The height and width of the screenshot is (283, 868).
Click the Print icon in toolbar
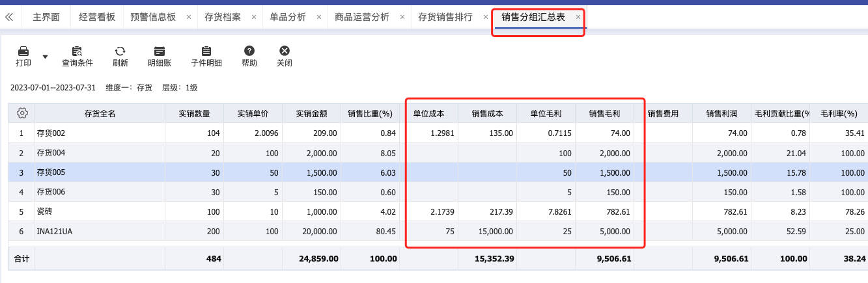pos(23,51)
